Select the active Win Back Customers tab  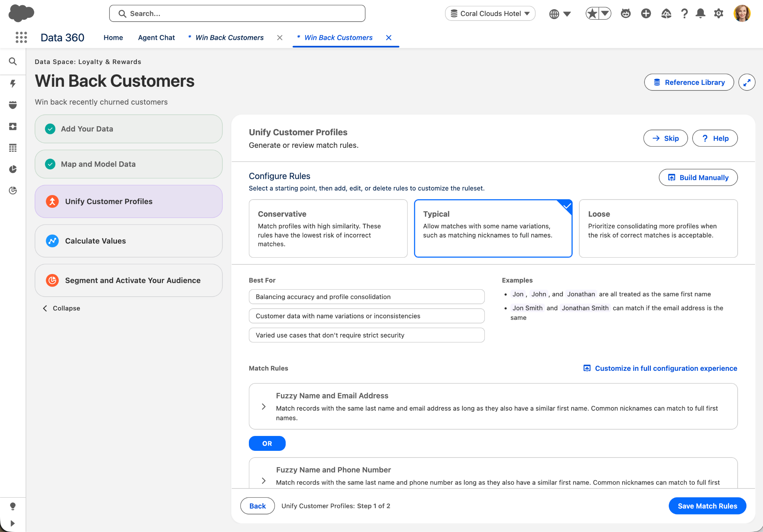[338, 38]
